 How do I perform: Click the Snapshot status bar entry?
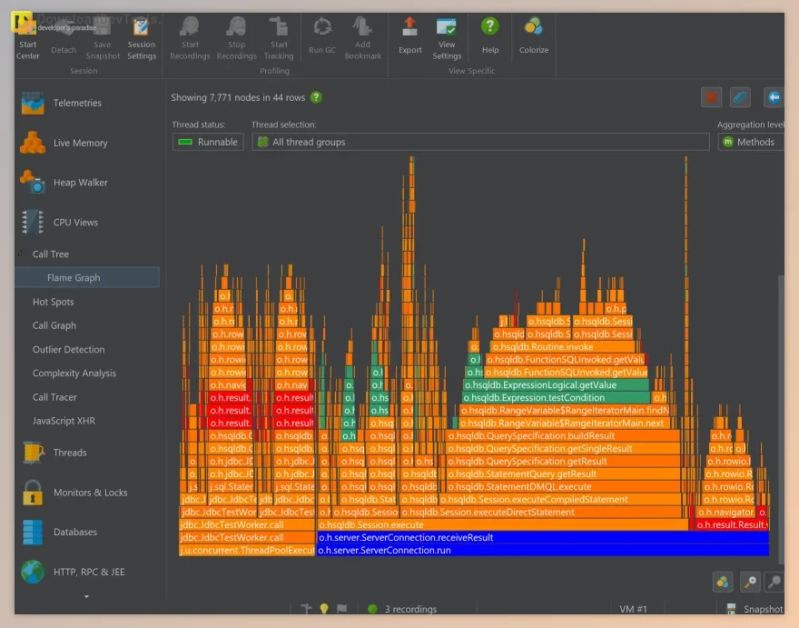755,609
